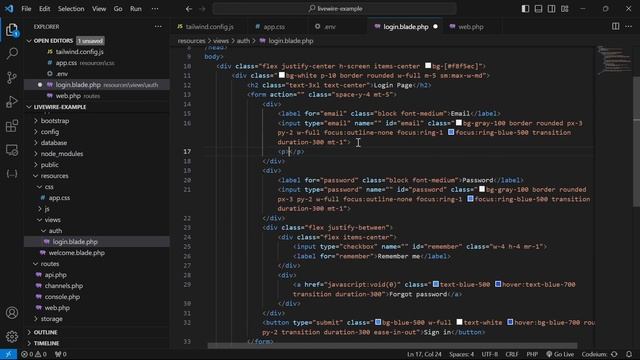Click the remote window indicator in status bar
The width and height of the screenshot is (640, 360).
pos(8,354)
